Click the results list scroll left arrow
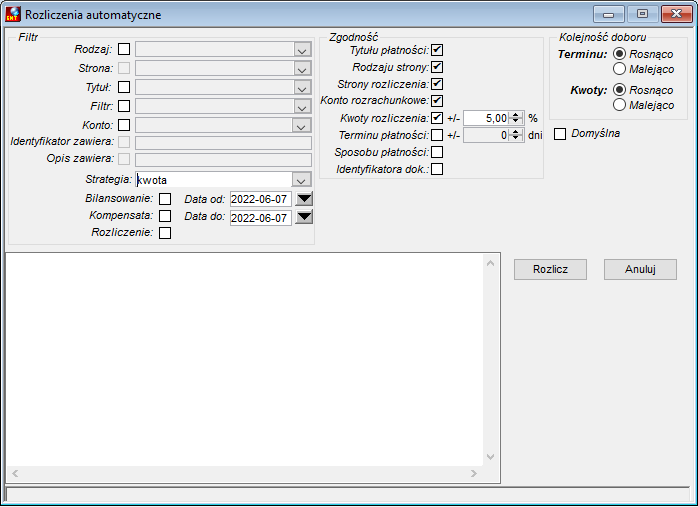The image size is (698, 507). coord(15,473)
